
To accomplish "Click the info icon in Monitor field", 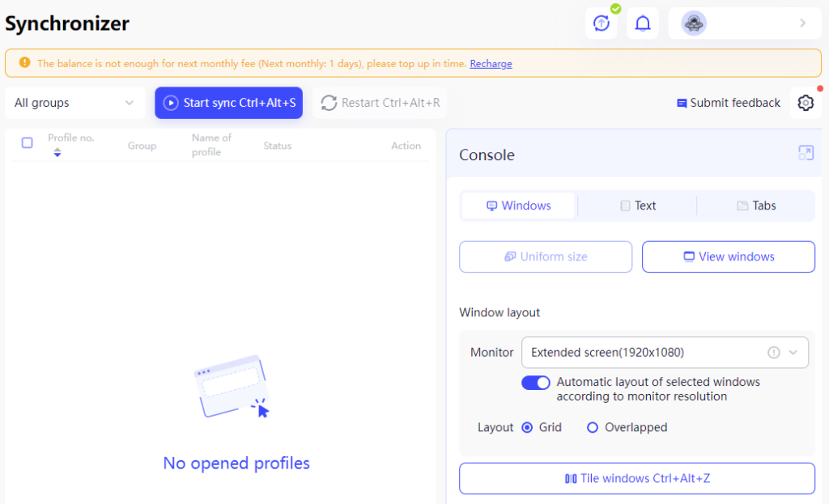I will [x=773, y=353].
